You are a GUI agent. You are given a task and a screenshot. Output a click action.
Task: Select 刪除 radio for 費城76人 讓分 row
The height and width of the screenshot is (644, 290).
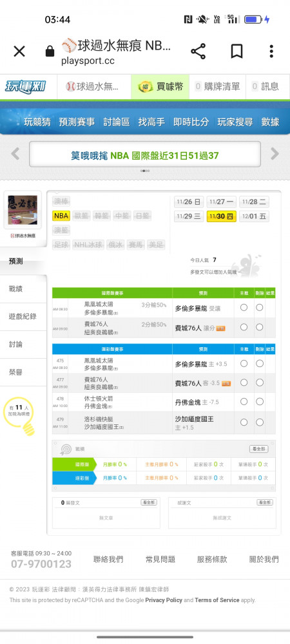(260, 327)
